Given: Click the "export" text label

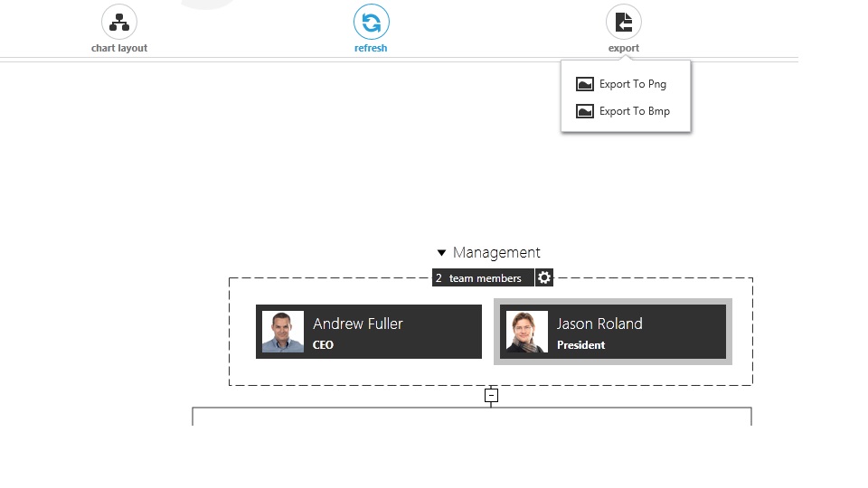Looking at the screenshot, I should click(x=624, y=49).
